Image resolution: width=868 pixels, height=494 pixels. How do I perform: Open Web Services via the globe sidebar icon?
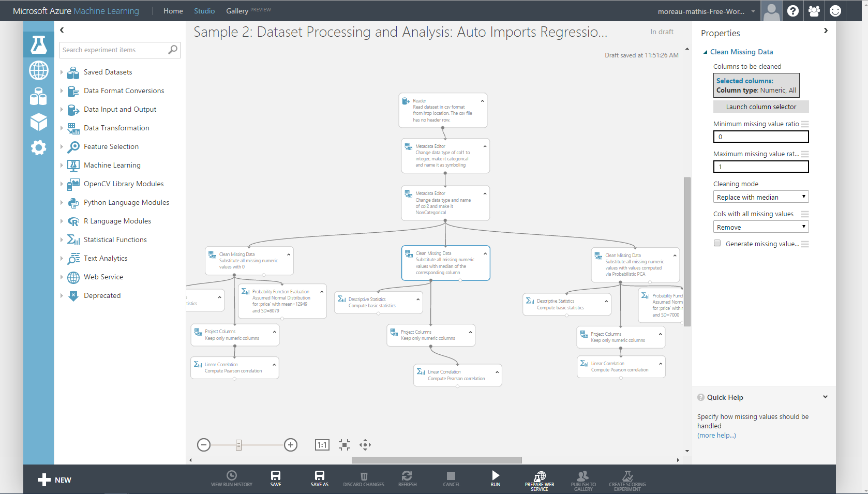[x=39, y=70]
